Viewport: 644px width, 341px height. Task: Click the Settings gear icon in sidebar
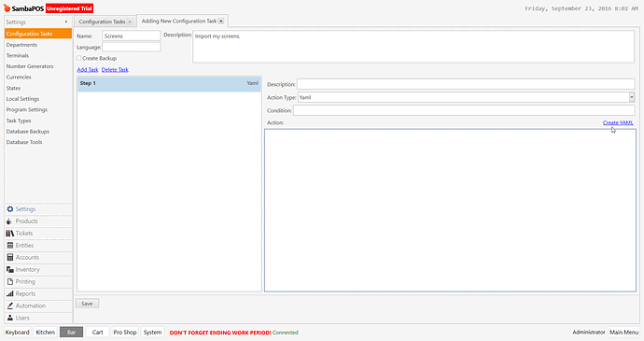pos(10,209)
